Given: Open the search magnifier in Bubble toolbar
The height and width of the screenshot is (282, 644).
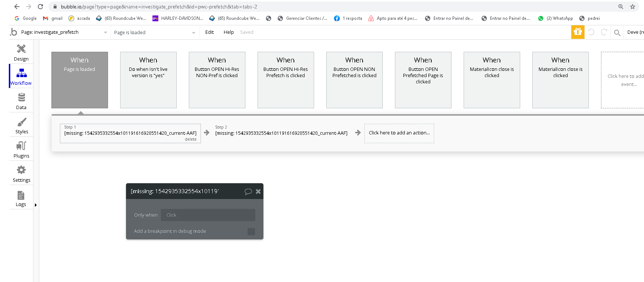Looking at the screenshot, I should point(617,33).
